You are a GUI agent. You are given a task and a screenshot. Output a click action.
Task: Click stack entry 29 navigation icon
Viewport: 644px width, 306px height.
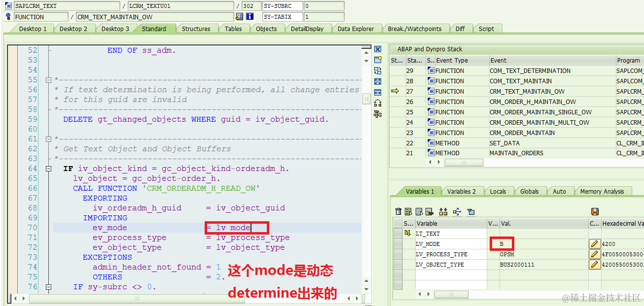coord(431,71)
